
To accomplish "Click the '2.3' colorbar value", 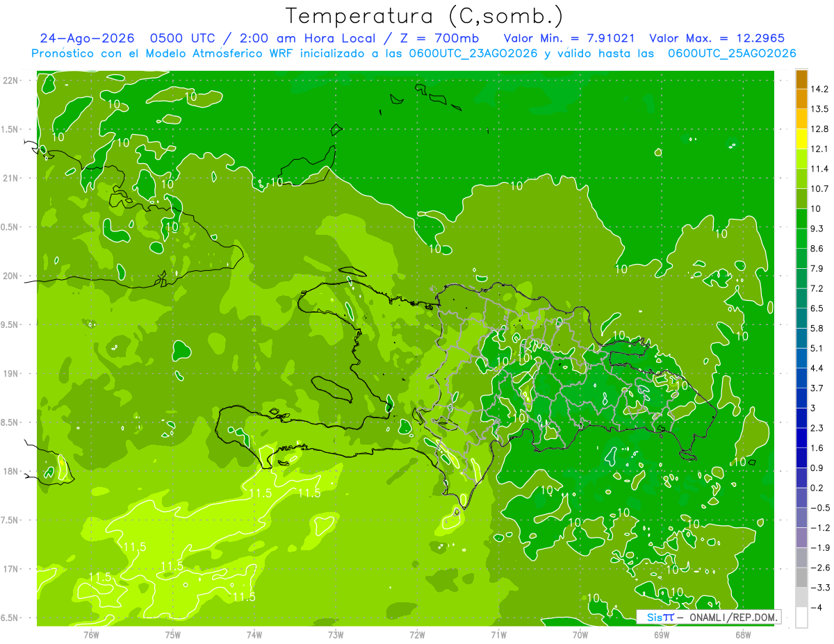I will [x=817, y=428].
